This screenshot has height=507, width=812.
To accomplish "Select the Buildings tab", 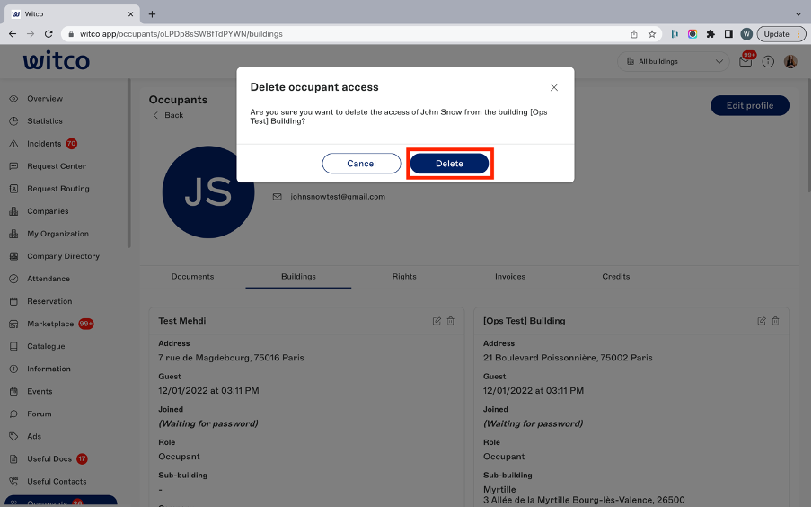I will click(298, 276).
